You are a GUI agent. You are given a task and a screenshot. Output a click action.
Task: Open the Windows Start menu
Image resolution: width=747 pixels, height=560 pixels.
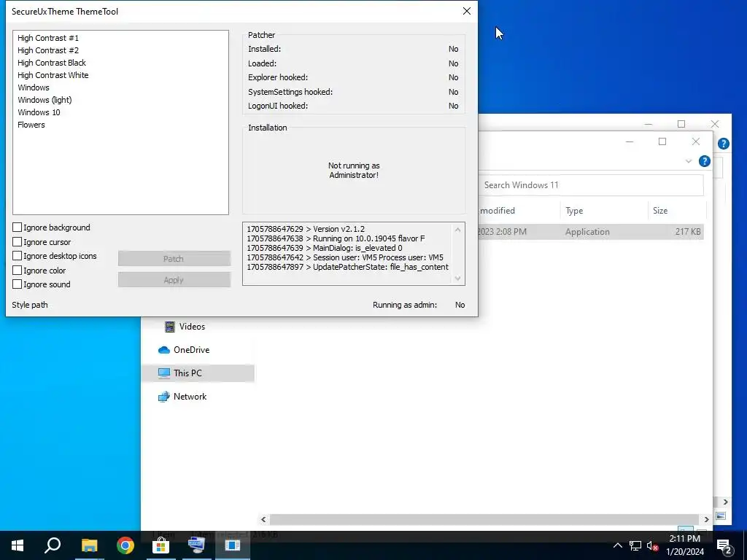pyautogui.click(x=18, y=545)
